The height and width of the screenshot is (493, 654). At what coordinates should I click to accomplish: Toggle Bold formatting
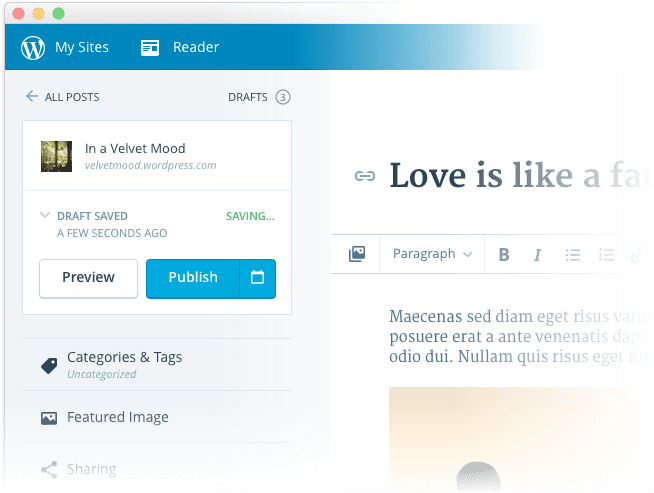pyautogui.click(x=504, y=254)
